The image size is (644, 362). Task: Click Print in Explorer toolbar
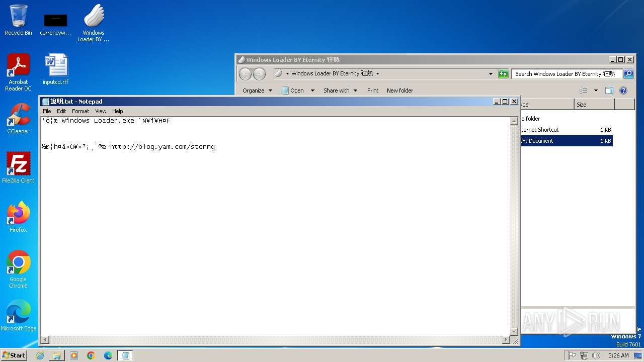click(x=373, y=90)
